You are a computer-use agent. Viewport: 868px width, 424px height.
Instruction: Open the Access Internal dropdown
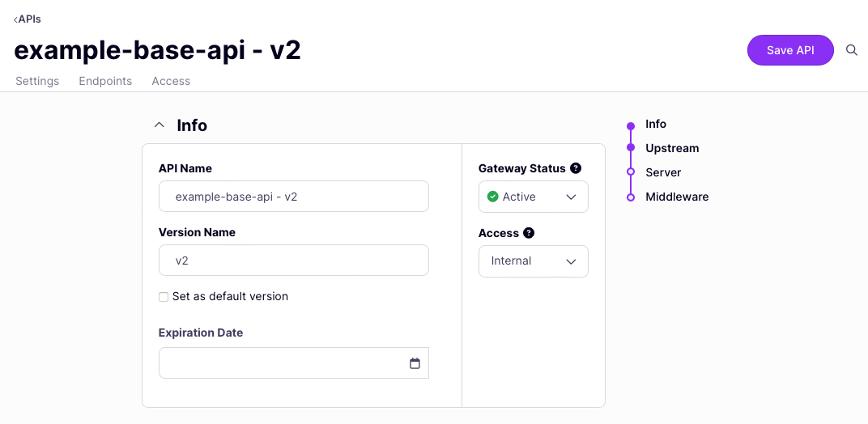tap(534, 261)
